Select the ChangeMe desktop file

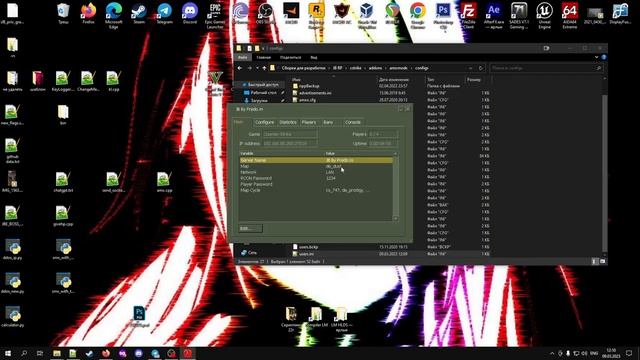(88, 81)
